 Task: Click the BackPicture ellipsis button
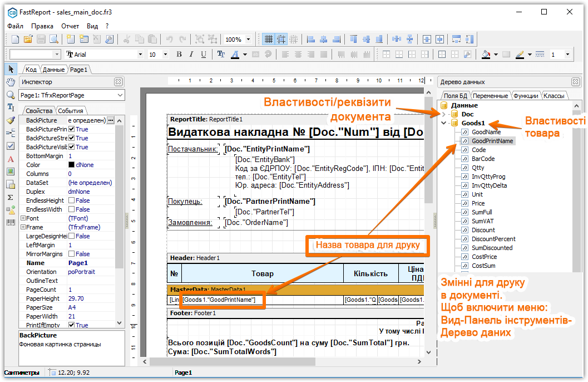coord(111,120)
